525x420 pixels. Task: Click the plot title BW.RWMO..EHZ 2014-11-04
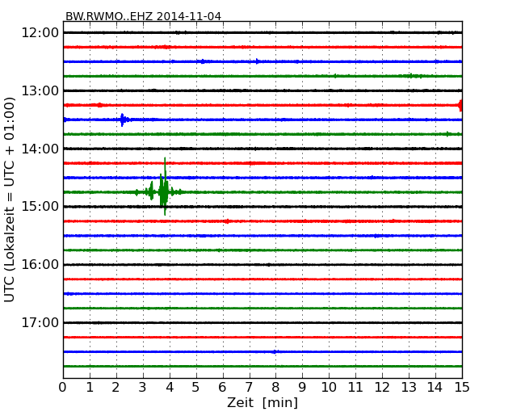point(143,16)
